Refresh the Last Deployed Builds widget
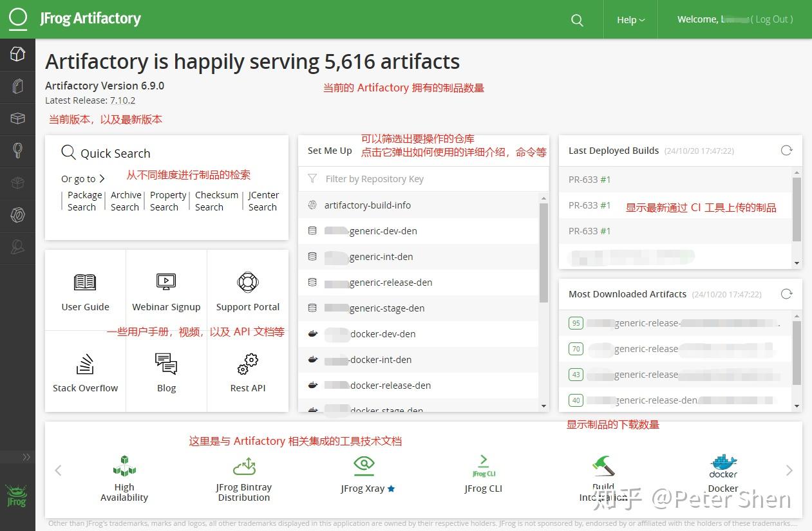812x531 pixels. pyautogui.click(x=786, y=150)
